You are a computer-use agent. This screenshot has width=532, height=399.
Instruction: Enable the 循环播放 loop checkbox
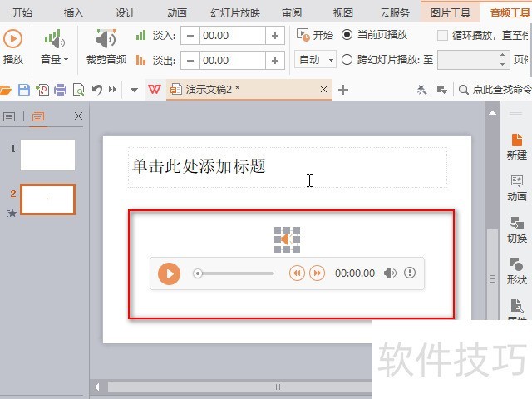tap(442, 35)
